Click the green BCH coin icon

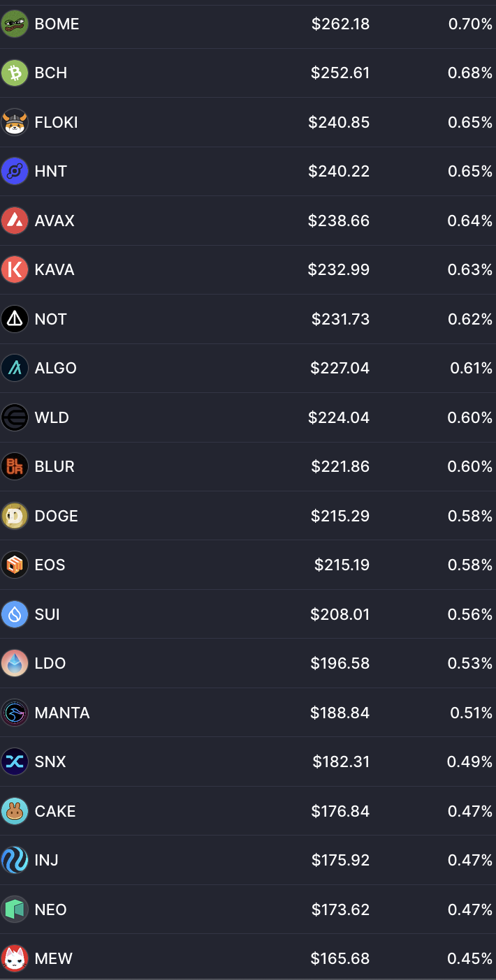(15, 73)
